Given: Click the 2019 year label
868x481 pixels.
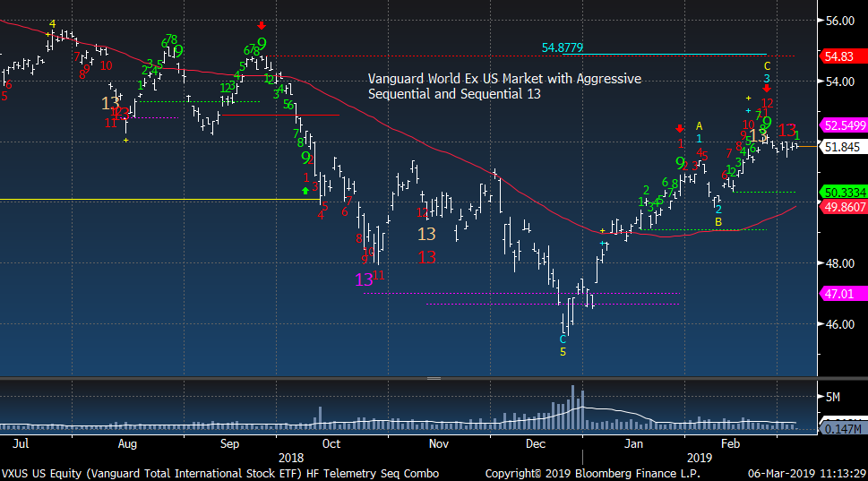Looking at the screenshot, I should 700,459.
